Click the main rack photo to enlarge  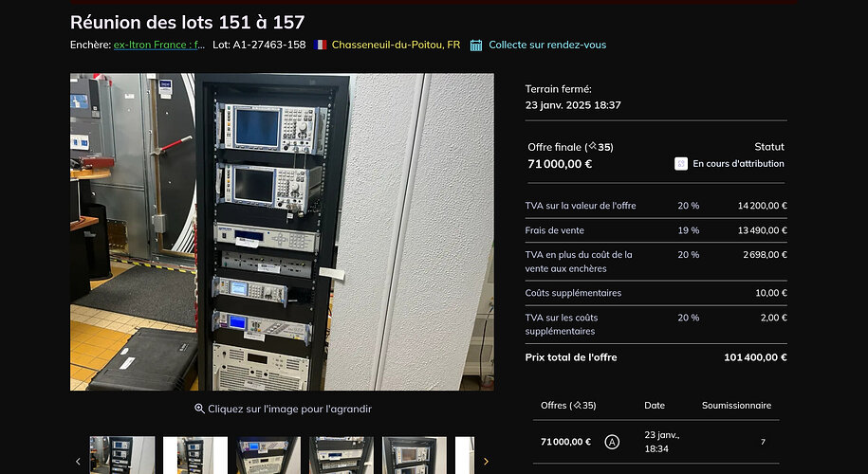(x=282, y=232)
